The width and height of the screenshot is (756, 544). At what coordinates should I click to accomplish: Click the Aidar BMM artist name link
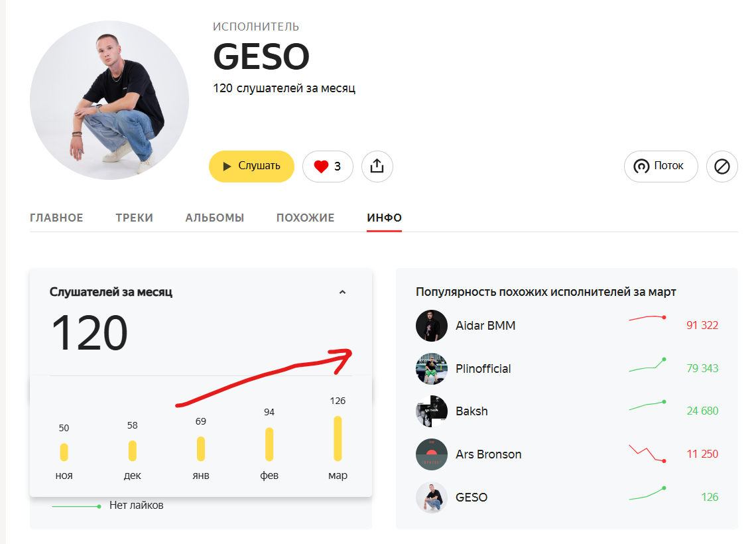(485, 326)
